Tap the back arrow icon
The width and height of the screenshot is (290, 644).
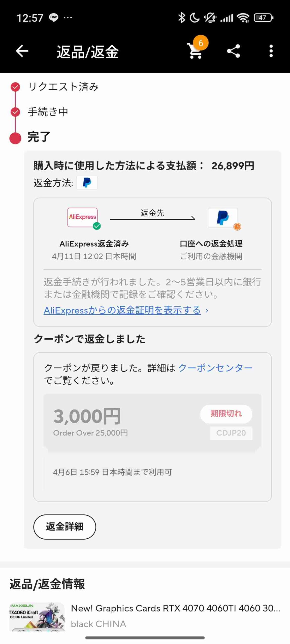[22, 51]
